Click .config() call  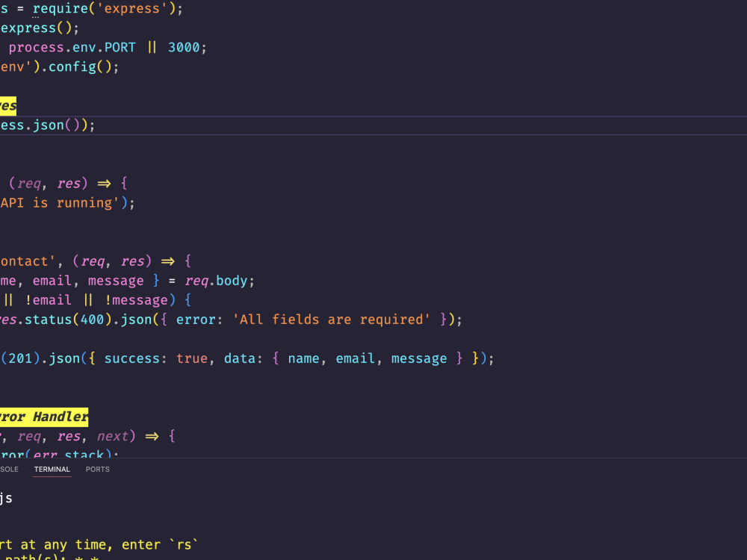tap(80, 66)
